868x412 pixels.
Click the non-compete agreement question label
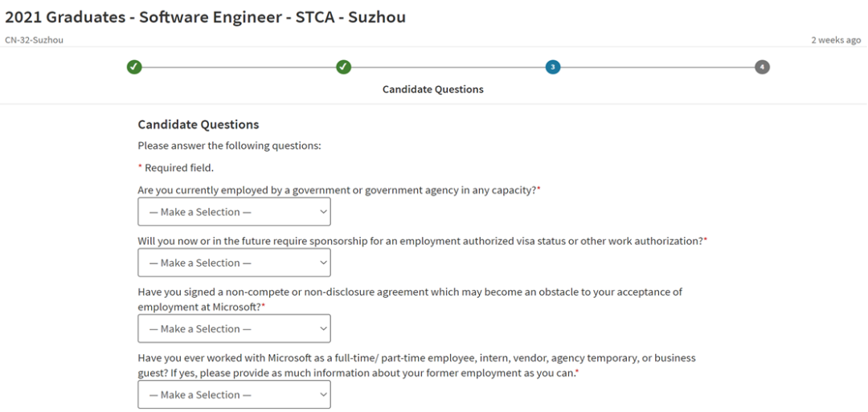coord(410,292)
